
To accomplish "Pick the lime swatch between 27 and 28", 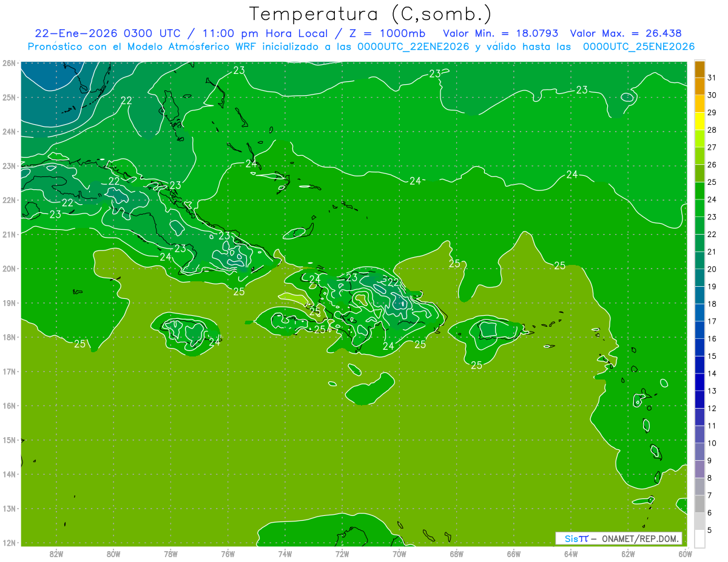I will click(699, 139).
